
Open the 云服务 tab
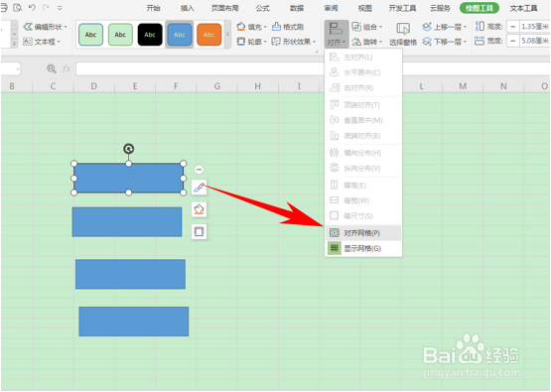pyautogui.click(x=440, y=8)
